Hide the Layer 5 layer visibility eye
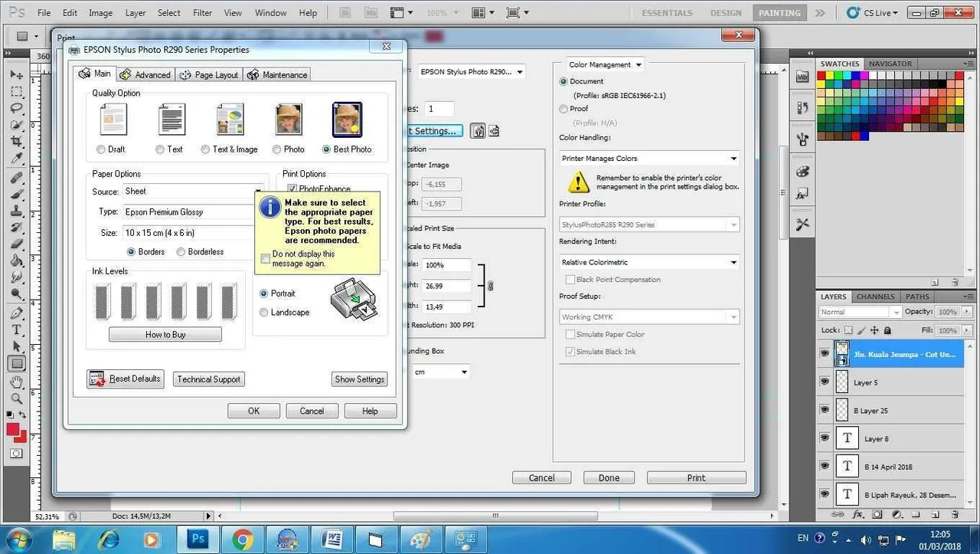The image size is (980, 554). click(x=825, y=382)
